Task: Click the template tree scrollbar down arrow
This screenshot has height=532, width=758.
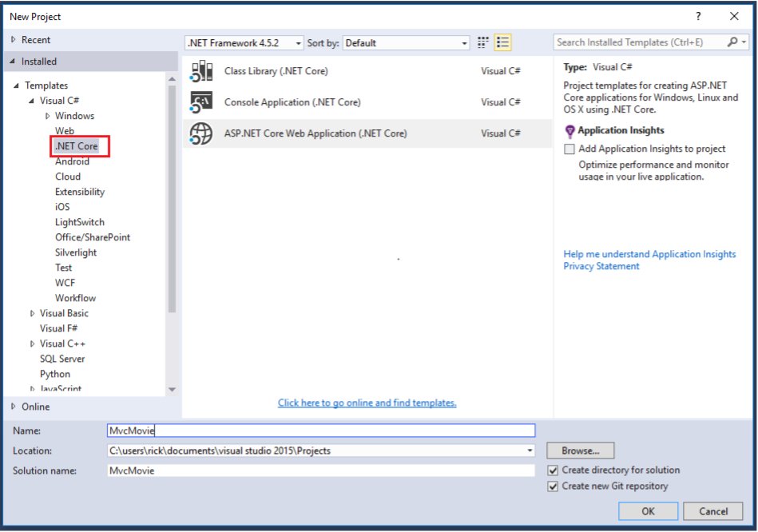Action: pos(172,389)
